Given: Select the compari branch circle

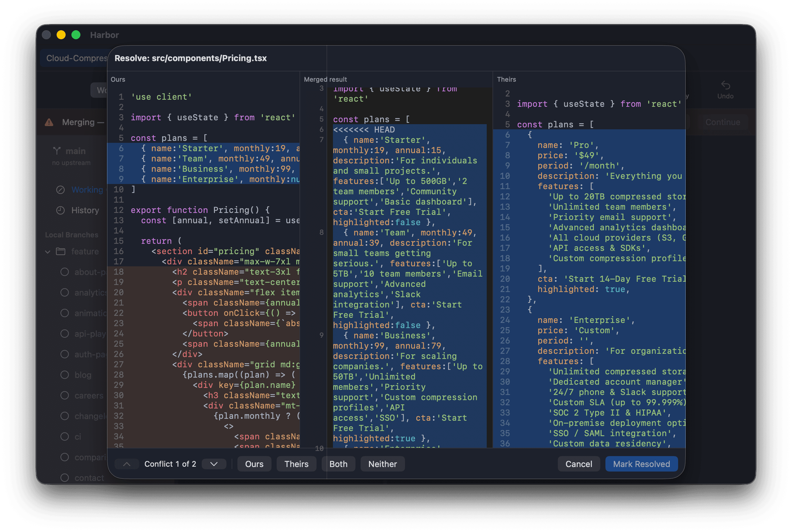Looking at the screenshot, I should pyautogui.click(x=64, y=457).
